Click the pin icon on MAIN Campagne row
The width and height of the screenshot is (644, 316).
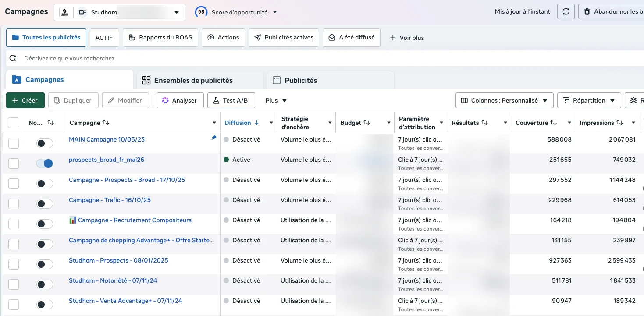click(214, 138)
